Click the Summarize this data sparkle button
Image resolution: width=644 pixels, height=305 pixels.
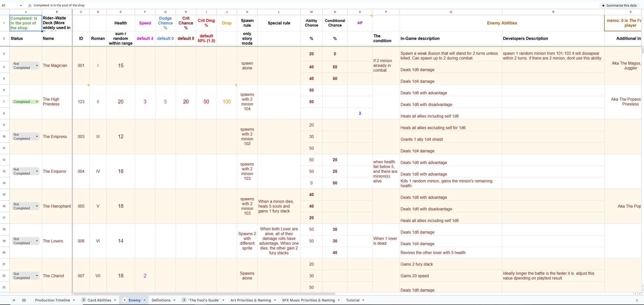pyautogui.click(x=620, y=5)
